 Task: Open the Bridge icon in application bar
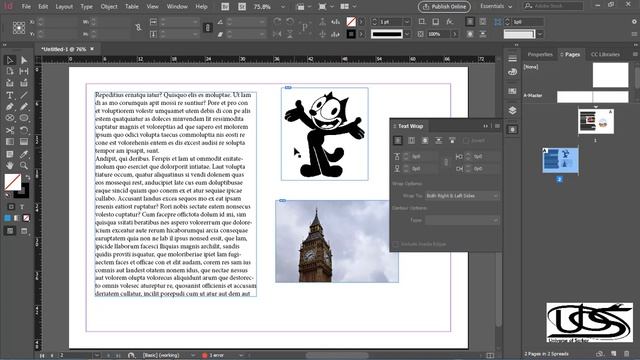tap(225, 7)
